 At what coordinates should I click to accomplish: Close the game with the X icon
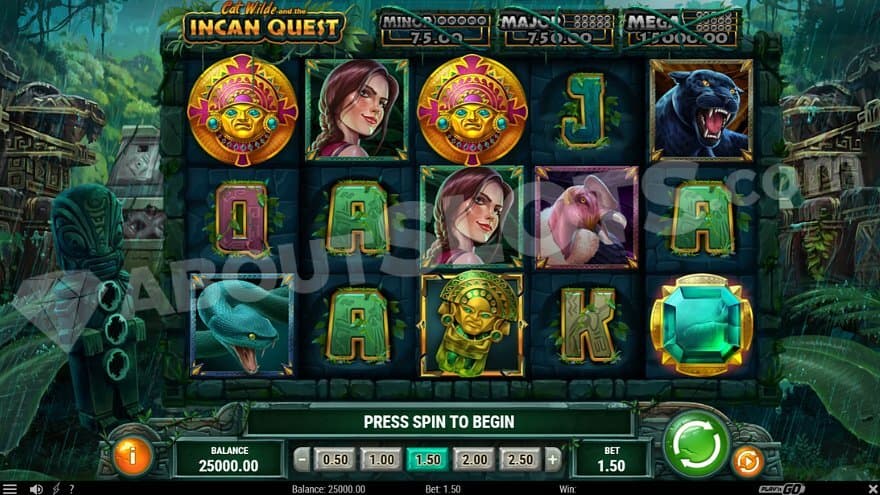[x=873, y=489]
